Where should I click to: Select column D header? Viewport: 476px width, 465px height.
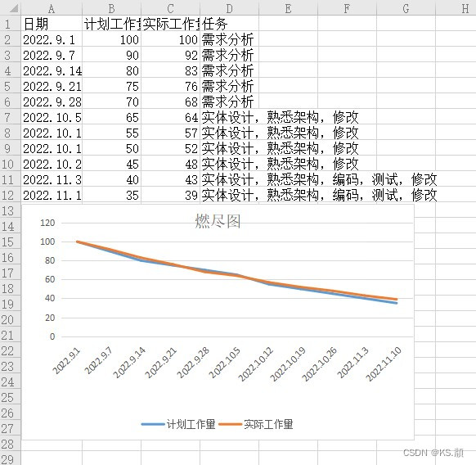click(229, 8)
